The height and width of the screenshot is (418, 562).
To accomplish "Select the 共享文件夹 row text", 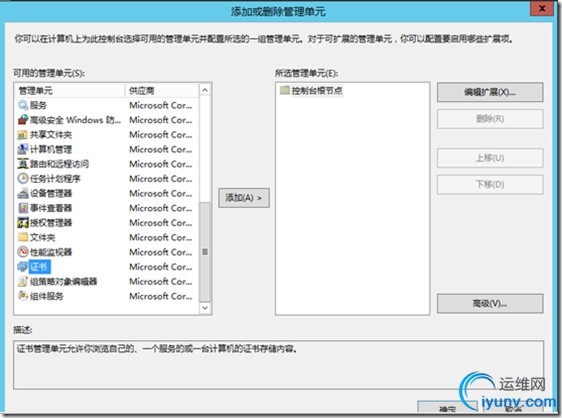I will point(51,135).
